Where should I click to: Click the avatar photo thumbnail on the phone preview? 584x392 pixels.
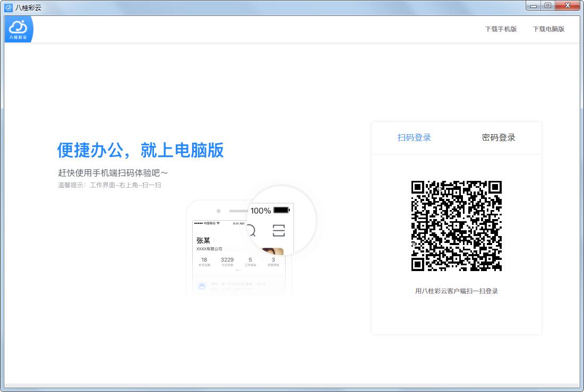(272, 250)
